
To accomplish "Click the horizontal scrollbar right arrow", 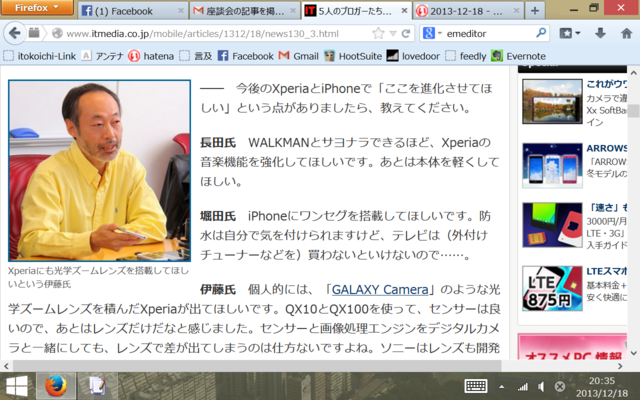I will (x=620, y=366).
